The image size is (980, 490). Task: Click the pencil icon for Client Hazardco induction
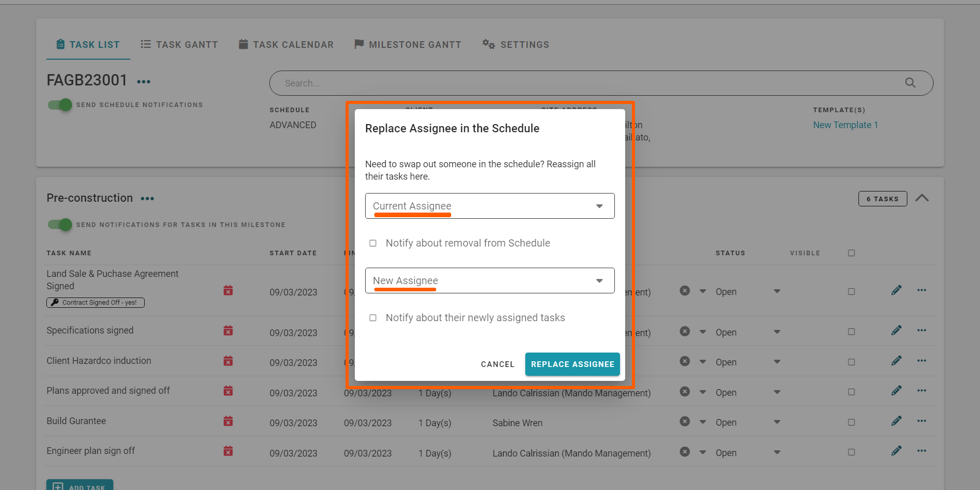(x=896, y=361)
